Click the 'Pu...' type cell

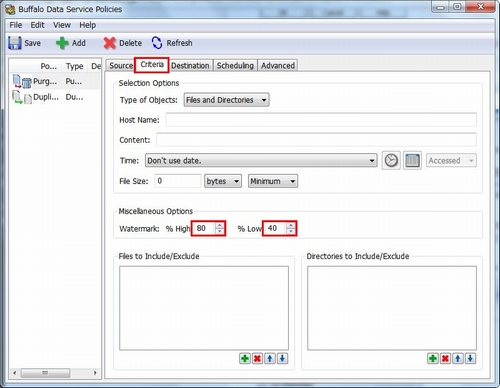click(x=74, y=81)
